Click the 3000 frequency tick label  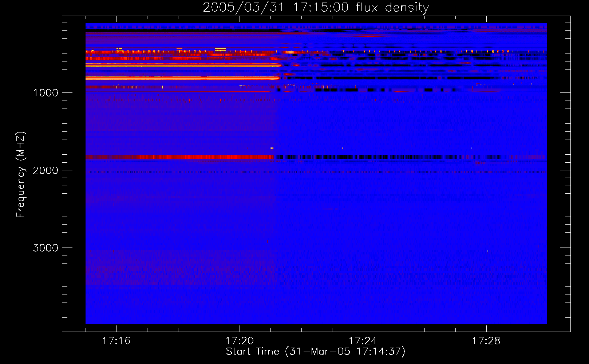tap(46, 248)
